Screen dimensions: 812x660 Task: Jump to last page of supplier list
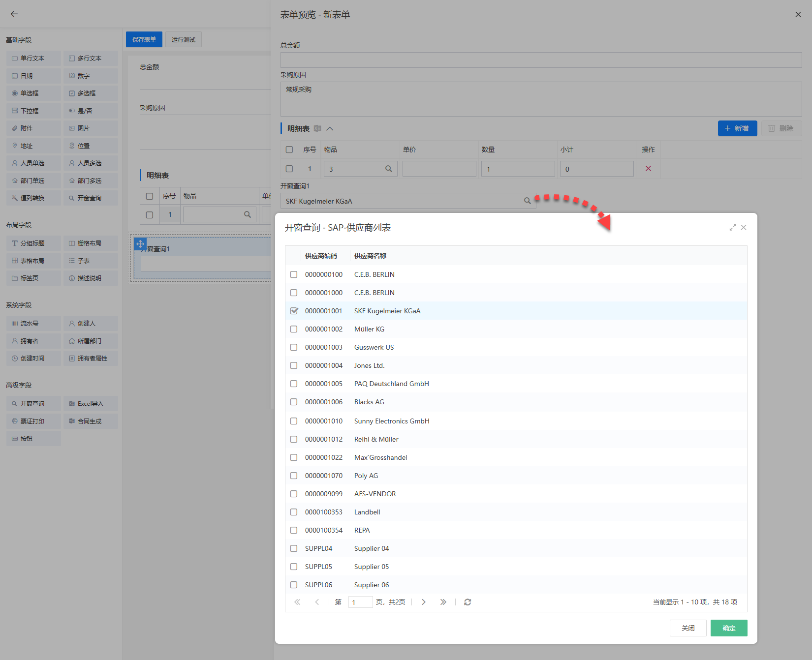tap(443, 602)
